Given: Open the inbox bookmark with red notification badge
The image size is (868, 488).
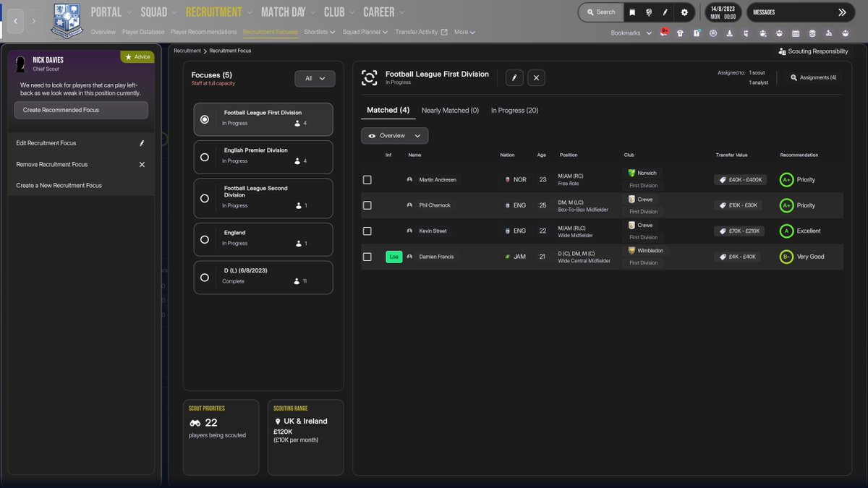Looking at the screenshot, I should 663,33.
